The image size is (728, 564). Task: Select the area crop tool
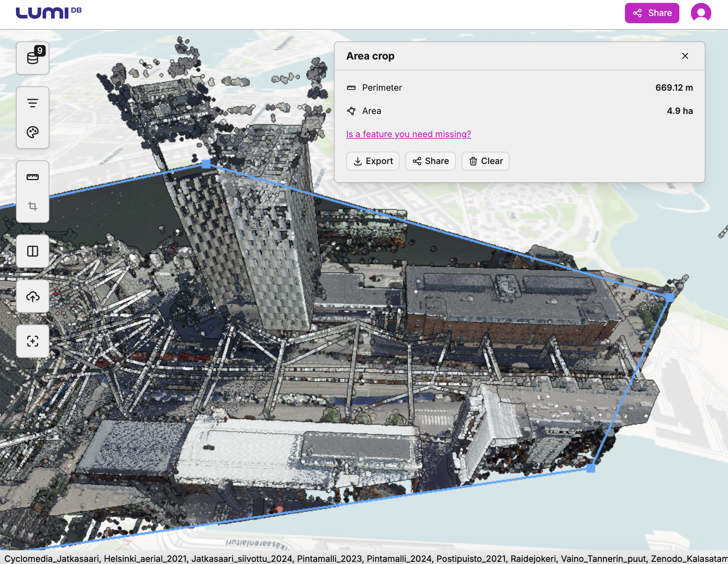coord(33,206)
